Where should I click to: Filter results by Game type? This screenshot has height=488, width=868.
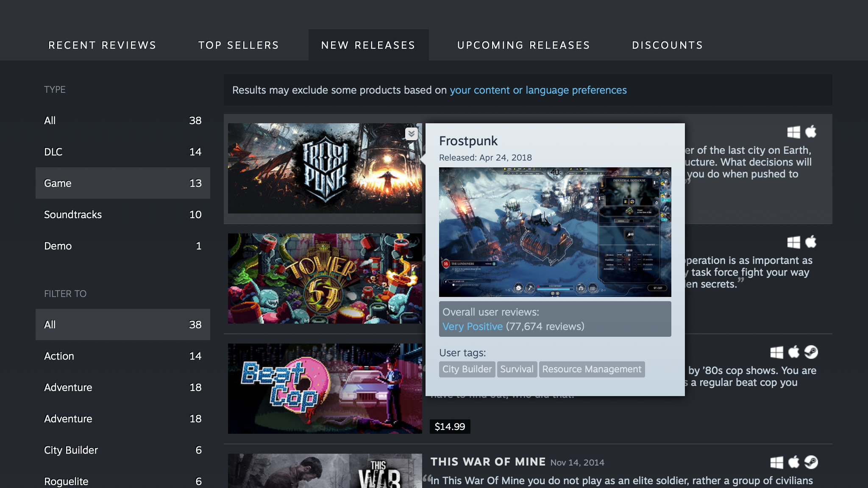click(123, 182)
